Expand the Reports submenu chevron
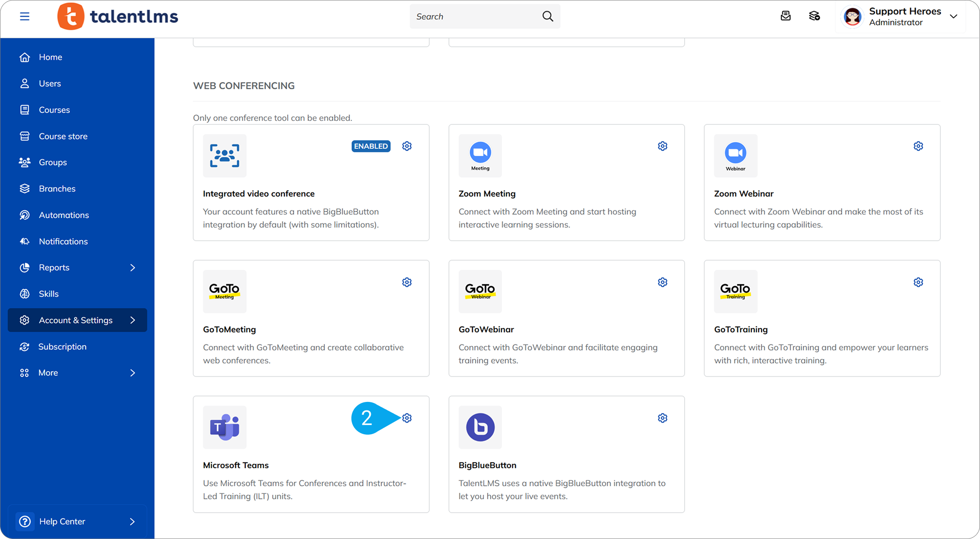Screen dimensions: 980x539 pos(132,267)
